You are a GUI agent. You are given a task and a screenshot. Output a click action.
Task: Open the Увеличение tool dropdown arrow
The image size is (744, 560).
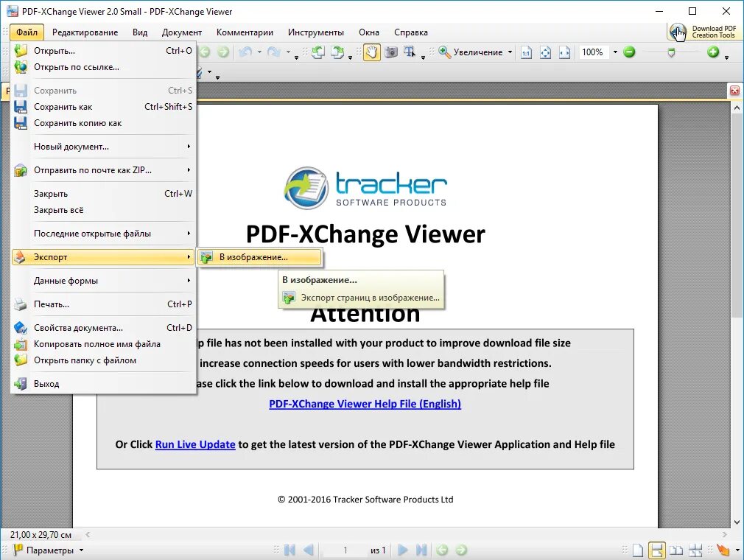510,52
